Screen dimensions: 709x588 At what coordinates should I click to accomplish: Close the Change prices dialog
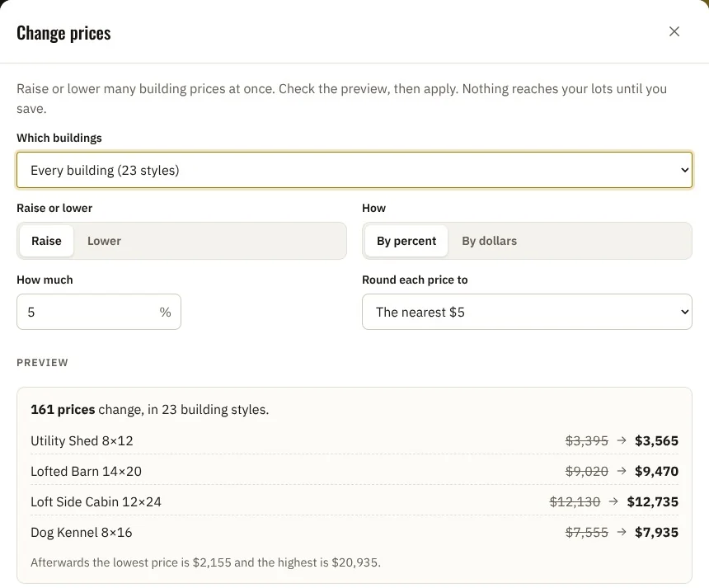click(x=674, y=31)
